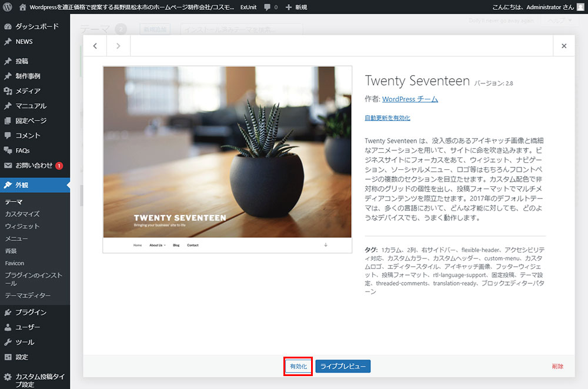Expand the 新規 menu in admin bar
The image size is (588, 389).
tap(296, 7)
